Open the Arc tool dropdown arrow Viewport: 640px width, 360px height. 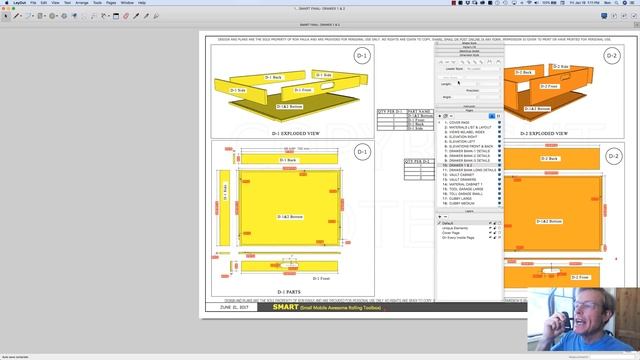[x=33, y=16]
